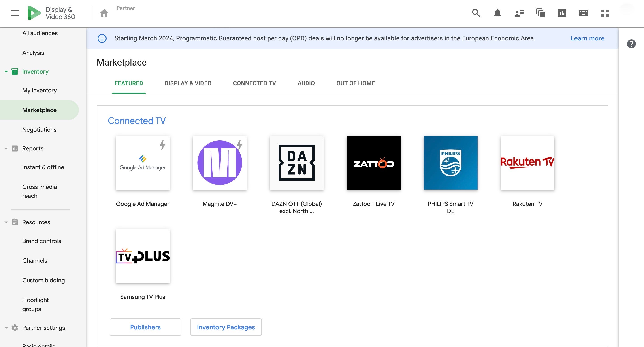
Task: Click the account list icon in header
Action: pyautogui.click(x=519, y=13)
